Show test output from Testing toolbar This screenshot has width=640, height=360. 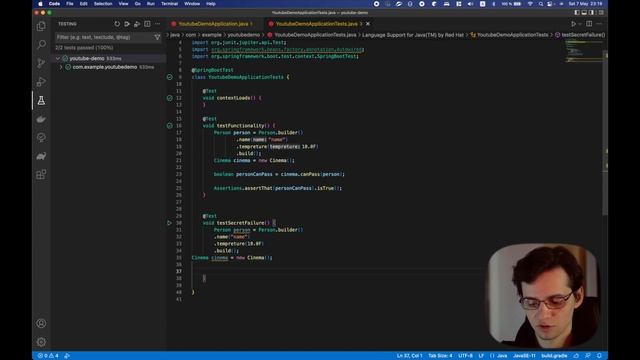click(x=147, y=24)
